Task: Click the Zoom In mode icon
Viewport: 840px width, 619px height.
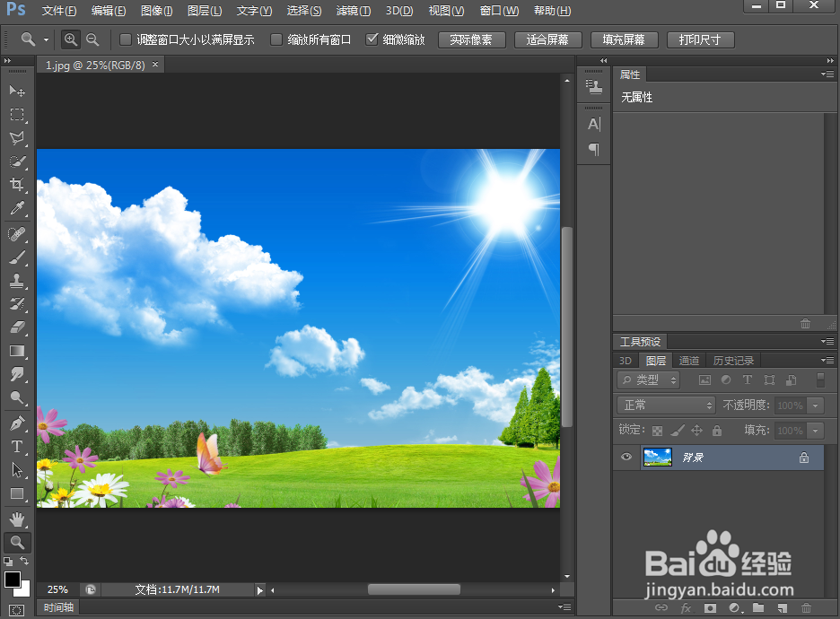Action: click(x=71, y=39)
